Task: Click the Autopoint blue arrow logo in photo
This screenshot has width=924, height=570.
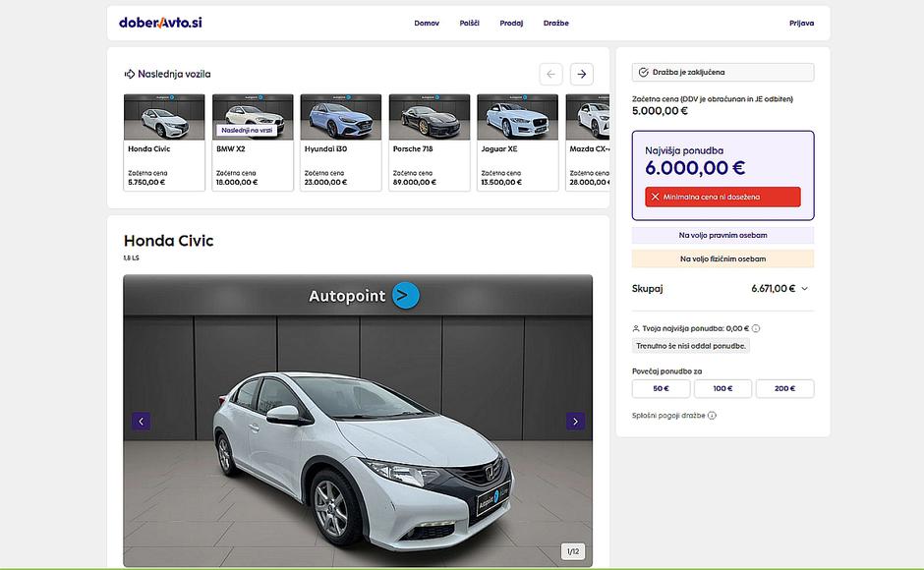Action: pyautogui.click(x=405, y=295)
